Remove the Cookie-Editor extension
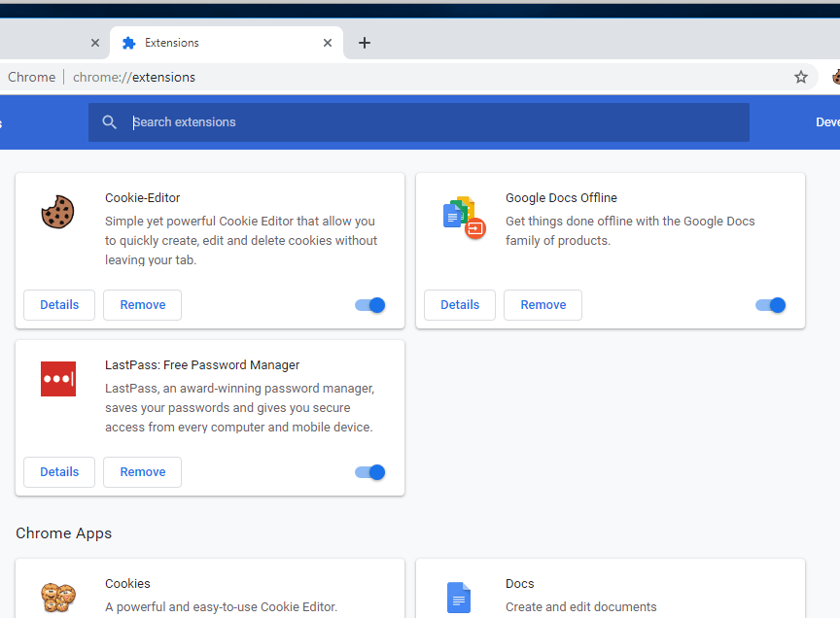This screenshot has width=840, height=618. pyautogui.click(x=143, y=305)
